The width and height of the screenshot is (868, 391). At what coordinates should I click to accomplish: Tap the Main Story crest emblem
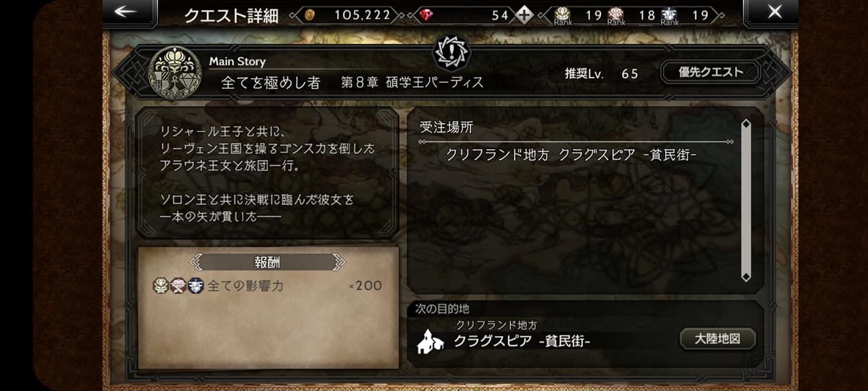pyautogui.click(x=175, y=73)
